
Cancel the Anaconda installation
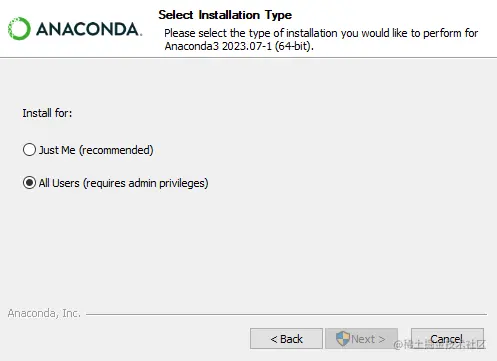pyautogui.click(x=447, y=339)
